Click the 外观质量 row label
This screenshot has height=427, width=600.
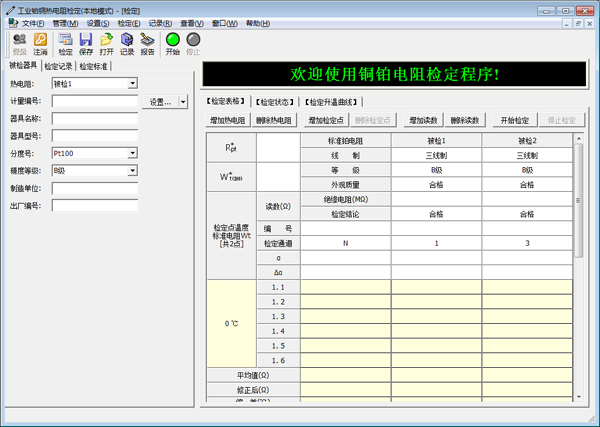[346, 185]
